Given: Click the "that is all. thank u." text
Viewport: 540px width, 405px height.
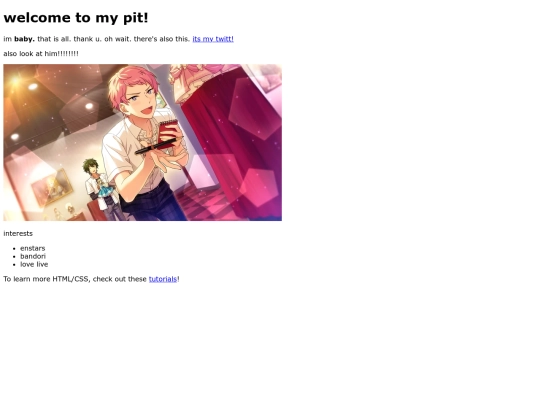Looking at the screenshot, I should point(69,39).
